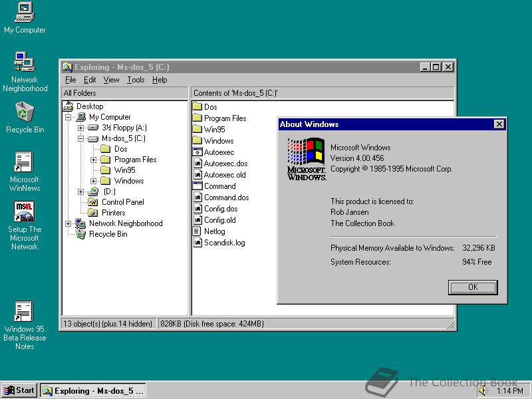Click the Desktop icon in folder tree
Image resolution: width=532 pixels, height=399 pixels.
pyautogui.click(x=68, y=106)
